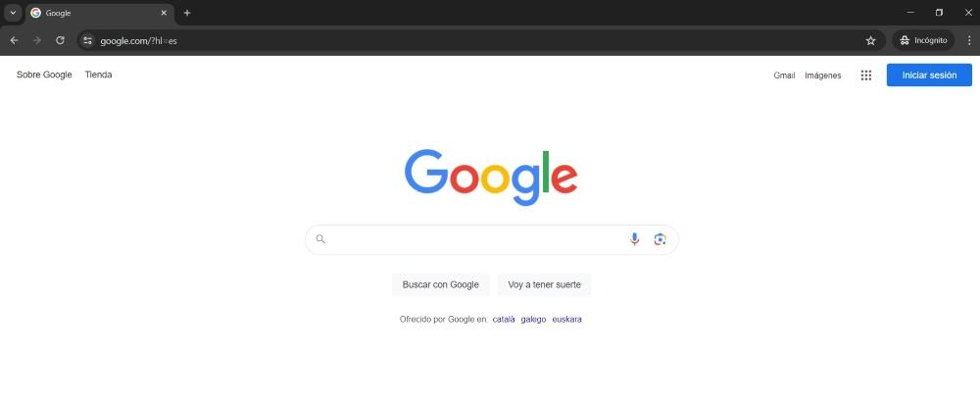Click the Buscar con Google button
The height and width of the screenshot is (403, 980).
click(x=441, y=284)
